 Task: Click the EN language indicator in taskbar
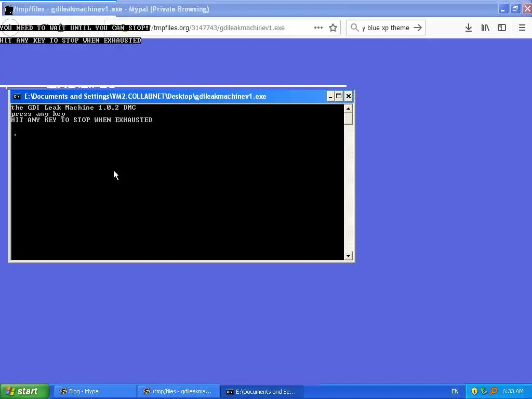[455, 392]
